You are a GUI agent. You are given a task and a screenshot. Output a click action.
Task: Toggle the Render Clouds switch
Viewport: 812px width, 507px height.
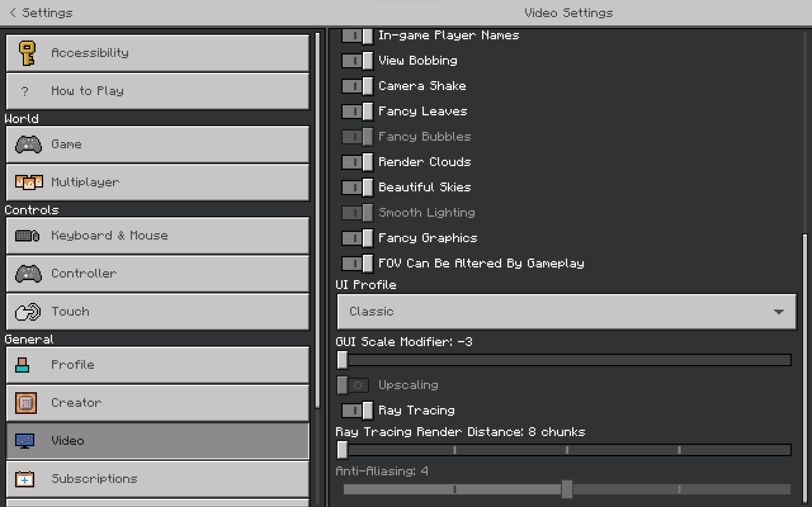click(357, 162)
